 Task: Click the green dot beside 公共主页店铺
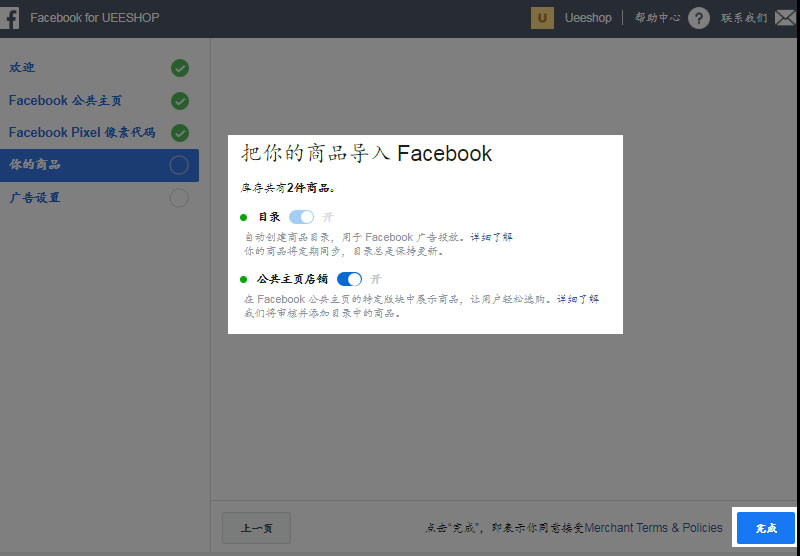(243, 280)
